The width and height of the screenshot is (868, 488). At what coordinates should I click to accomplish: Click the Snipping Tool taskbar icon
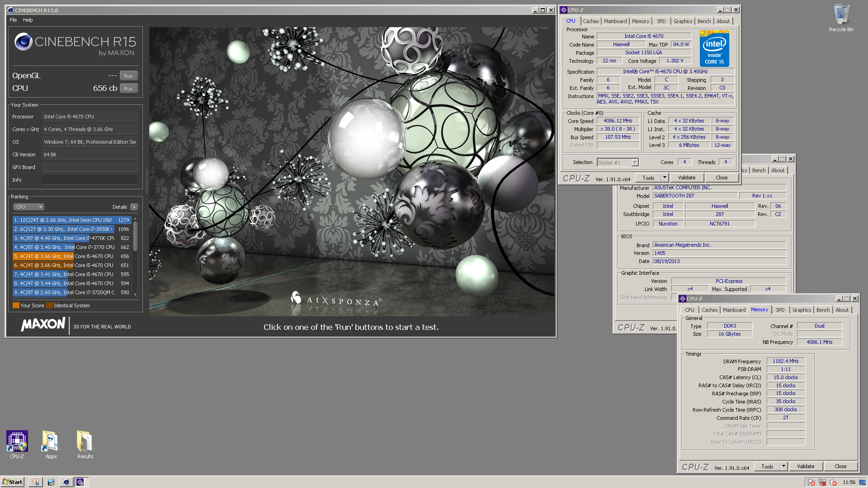(36, 482)
